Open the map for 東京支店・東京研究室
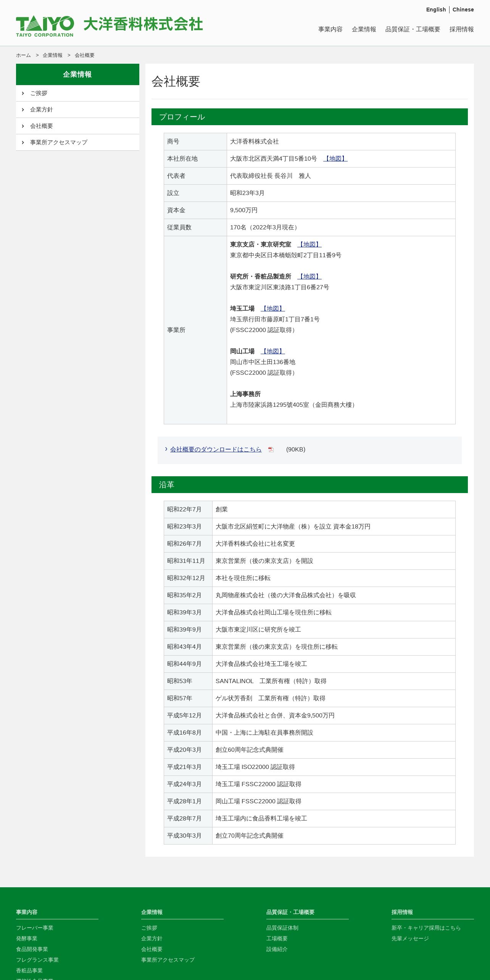Viewport: 490px width, 980px height. [x=309, y=245]
